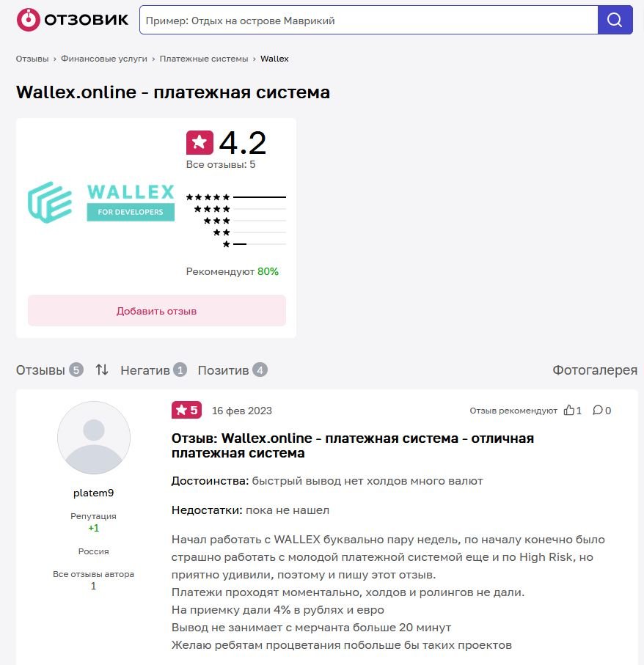Viewport: 644px width, 665px height.
Task: Open the Фотогалерея section
Action: [x=594, y=370]
